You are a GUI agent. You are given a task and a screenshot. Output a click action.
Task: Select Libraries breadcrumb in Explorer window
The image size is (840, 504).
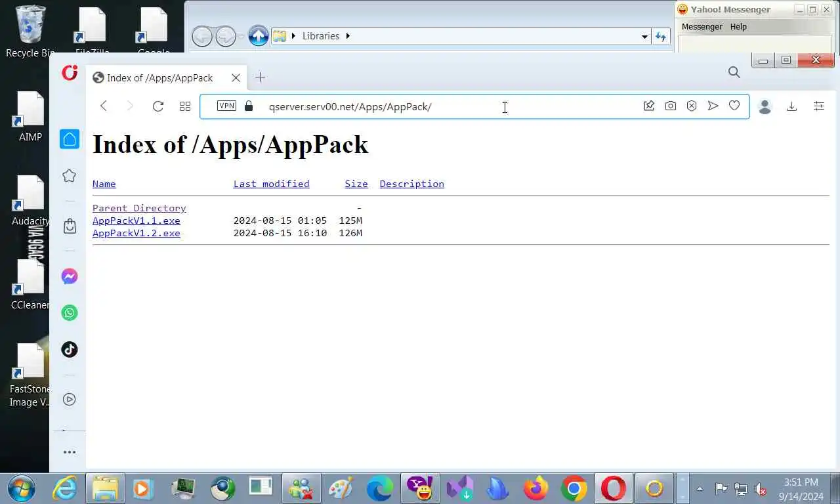pos(320,36)
